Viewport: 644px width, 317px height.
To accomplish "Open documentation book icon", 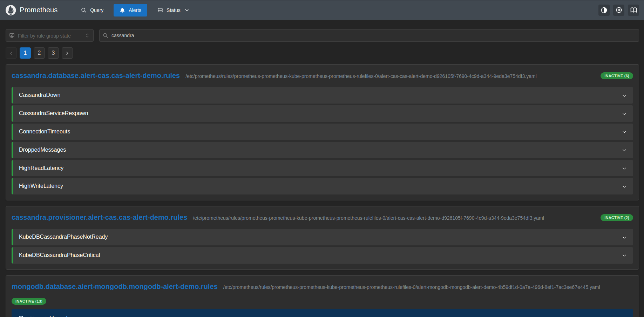I will tap(633, 10).
